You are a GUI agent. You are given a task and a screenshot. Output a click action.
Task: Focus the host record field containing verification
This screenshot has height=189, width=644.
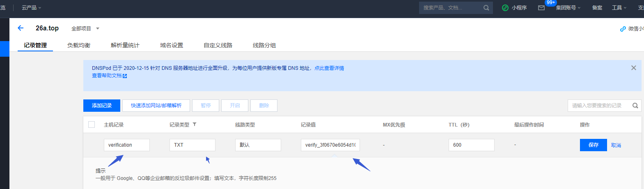pos(127,145)
